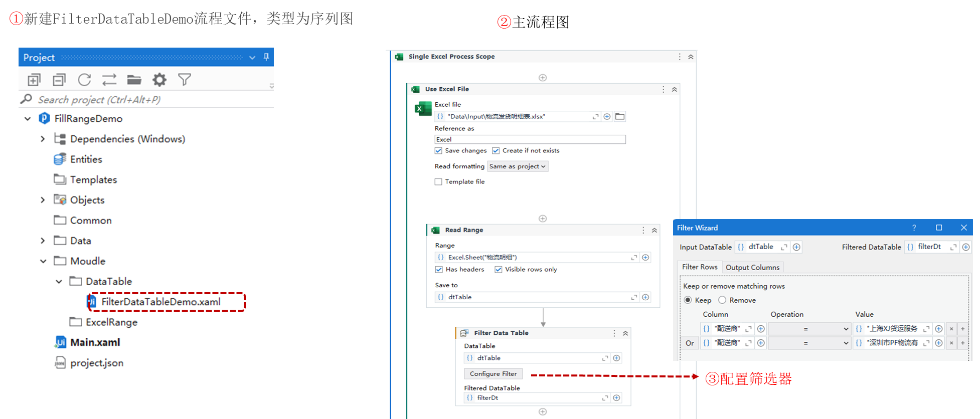
Task: Select the Keep radio button
Action: point(688,300)
